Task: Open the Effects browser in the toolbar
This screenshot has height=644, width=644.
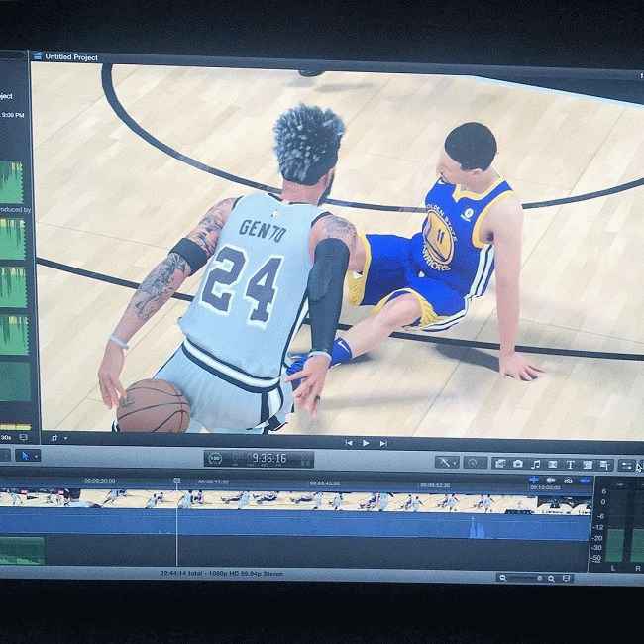Action: tap(500, 463)
